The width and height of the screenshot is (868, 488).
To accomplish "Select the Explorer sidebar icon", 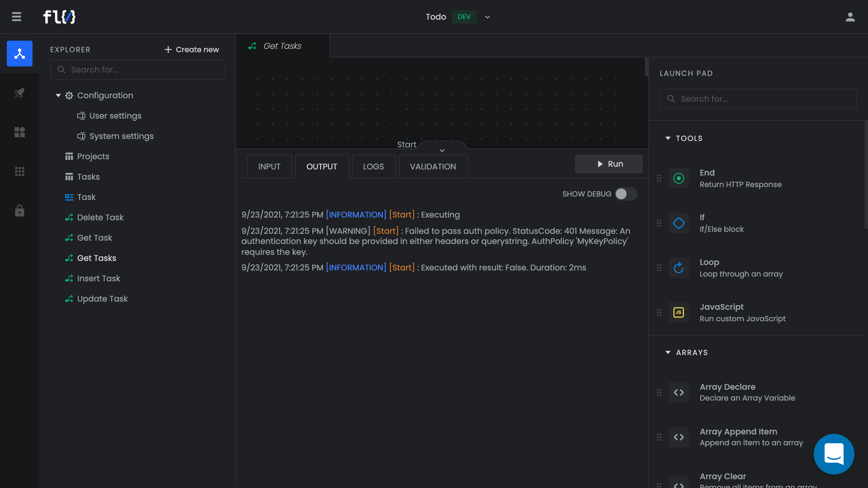I will tap(20, 54).
